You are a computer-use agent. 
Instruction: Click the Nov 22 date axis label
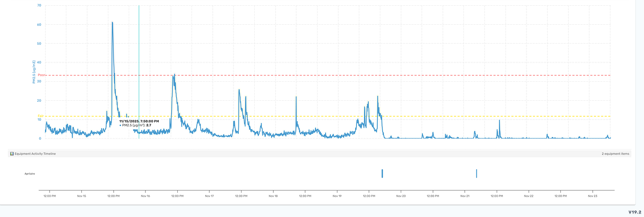pyautogui.click(x=529, y=195)
